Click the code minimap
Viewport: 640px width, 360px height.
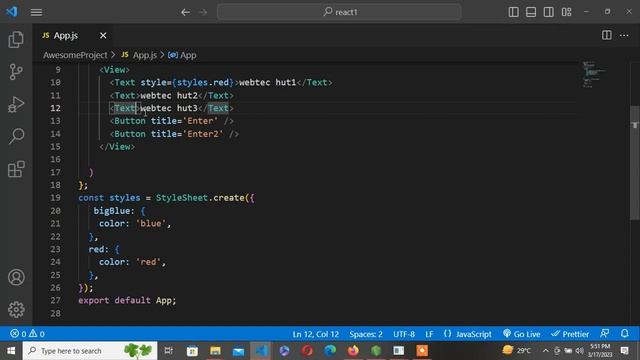594,74
